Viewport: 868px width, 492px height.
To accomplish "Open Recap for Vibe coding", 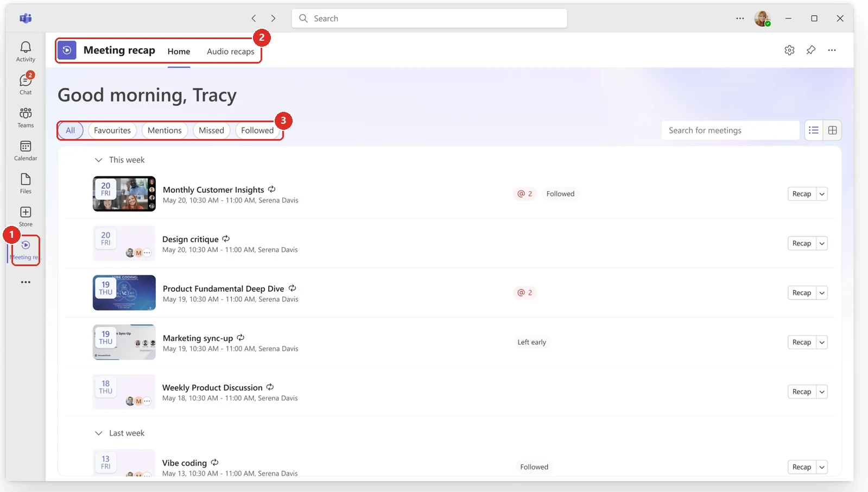I will click(802, 467).
